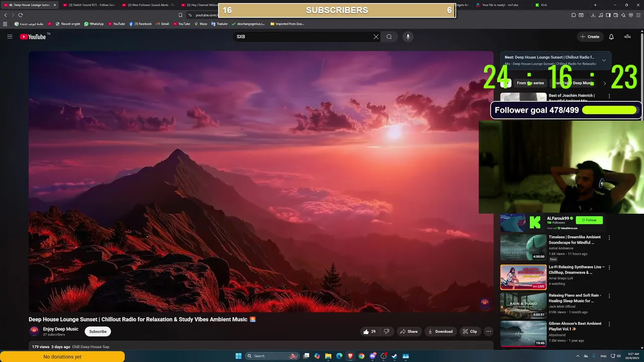This screenshot has height=362, width=644.
Task: Open the Leo AI sparkle icon
Action: [x=623, y=15]
